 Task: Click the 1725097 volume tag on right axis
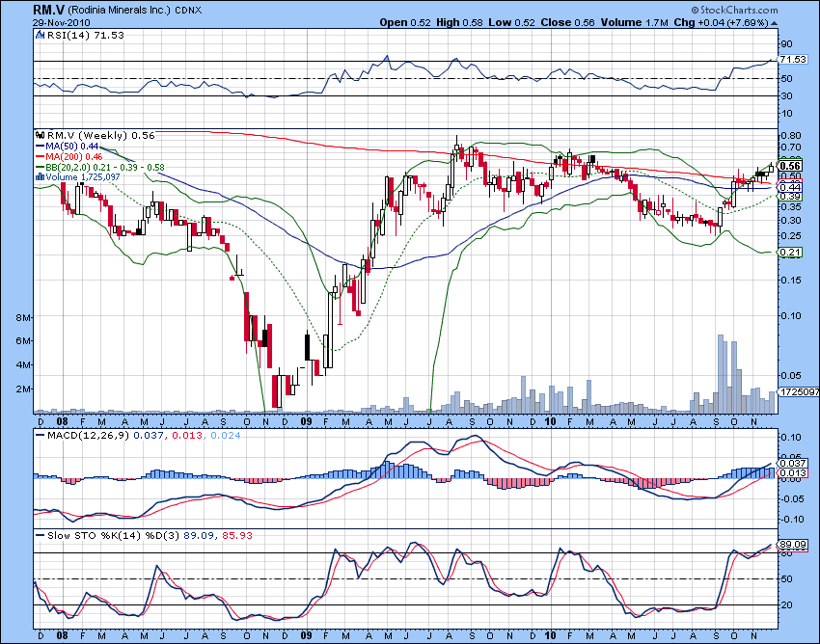(799, 391)
